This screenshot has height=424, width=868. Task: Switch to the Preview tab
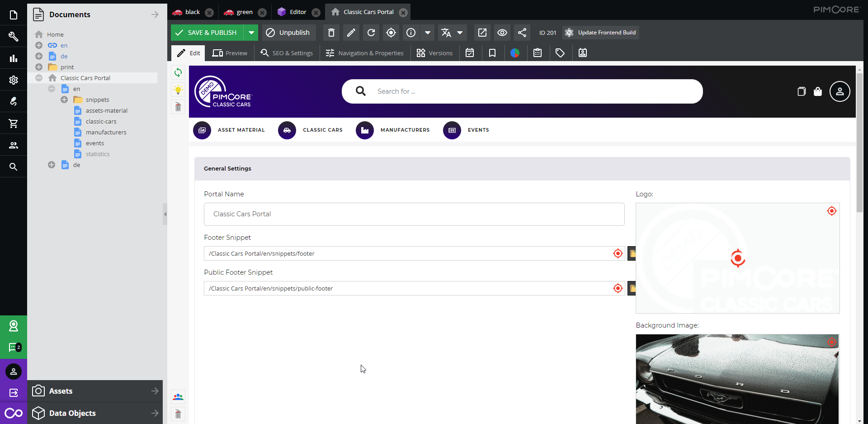(x=230, y=53)
